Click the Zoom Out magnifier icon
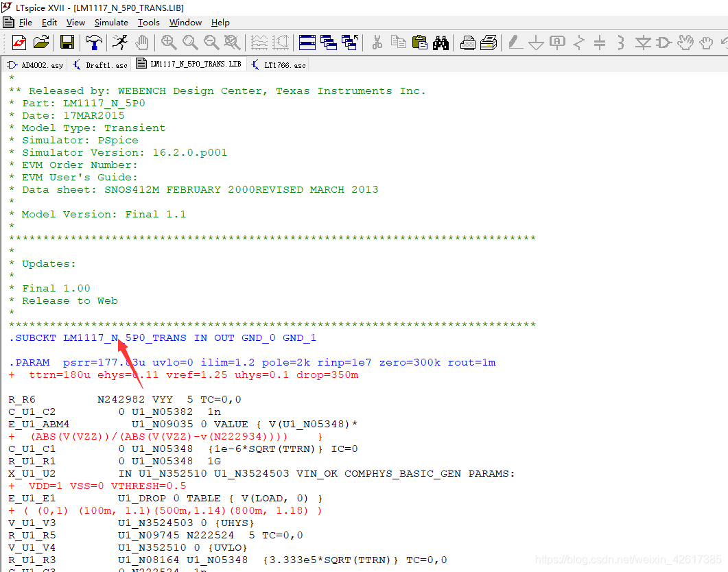This screenshot has width=728, height=572. pos(211,43)
